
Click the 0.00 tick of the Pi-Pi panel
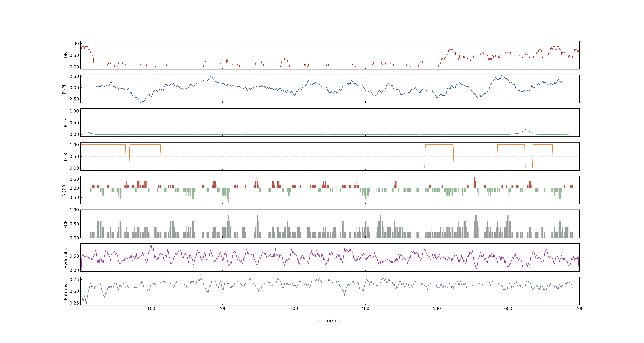[x=74, y=88]
